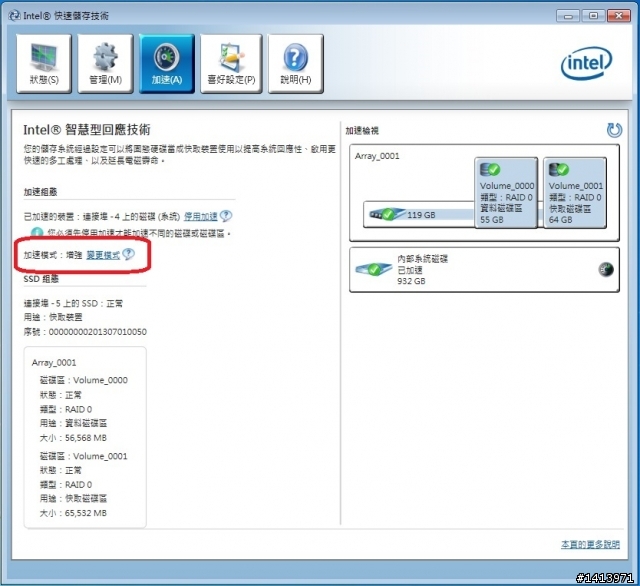This screenshot has height=586, width=640.
Task: Click the Array_0001 label in acceleration view
Action: click(x=377, y=156)
